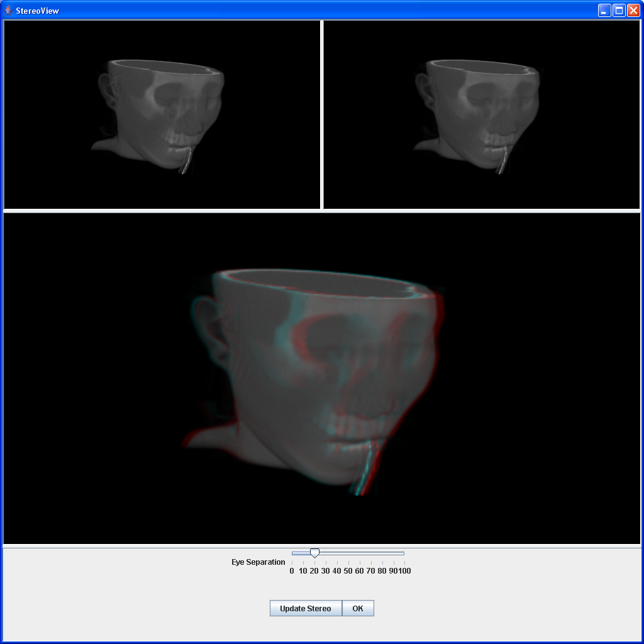Maximize the StereoView window
The width and height of the screenshot is (644, 644).
tap(619, 10)
